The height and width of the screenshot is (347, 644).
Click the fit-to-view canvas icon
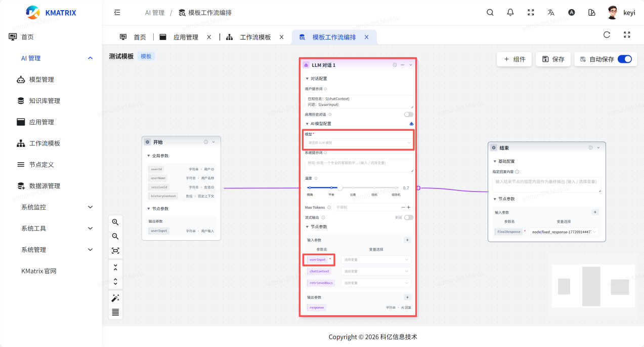(115, 251)
